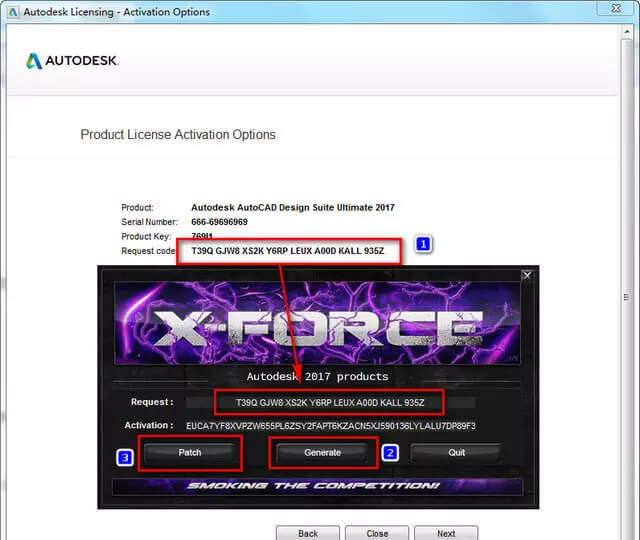Click the Serial Number label
This screenshot has height=540, width=640.
click(149, 222)
